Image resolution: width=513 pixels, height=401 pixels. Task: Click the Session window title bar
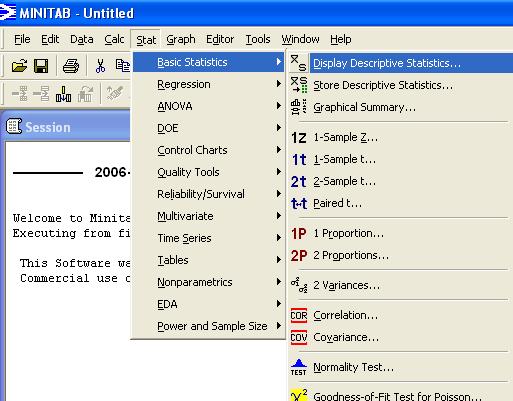coord(66,127)
